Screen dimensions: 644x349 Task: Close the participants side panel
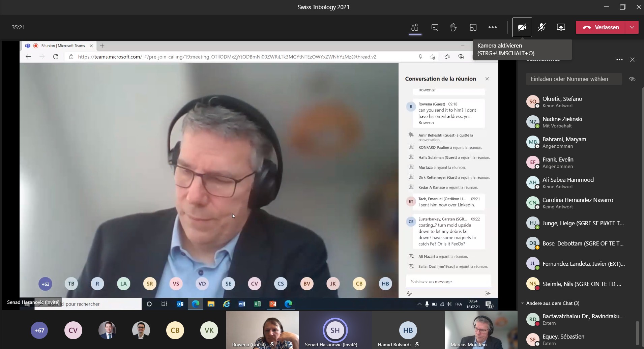[632, 60]
